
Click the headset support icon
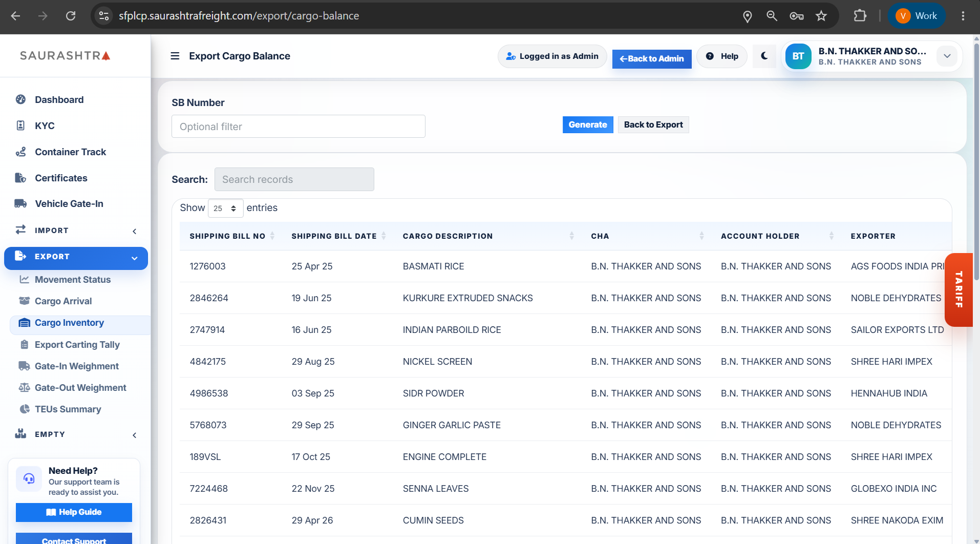(29, 478)
